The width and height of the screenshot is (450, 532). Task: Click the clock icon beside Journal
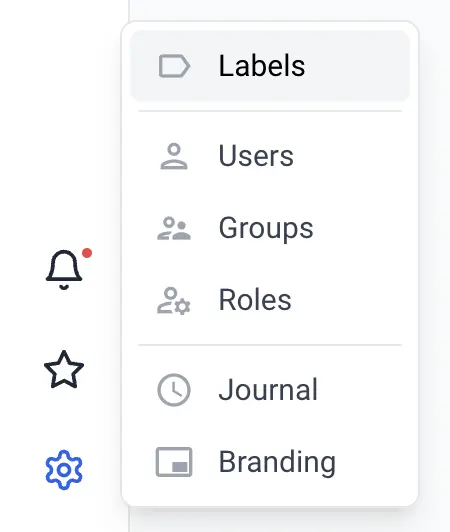click(x=174, y=390)
